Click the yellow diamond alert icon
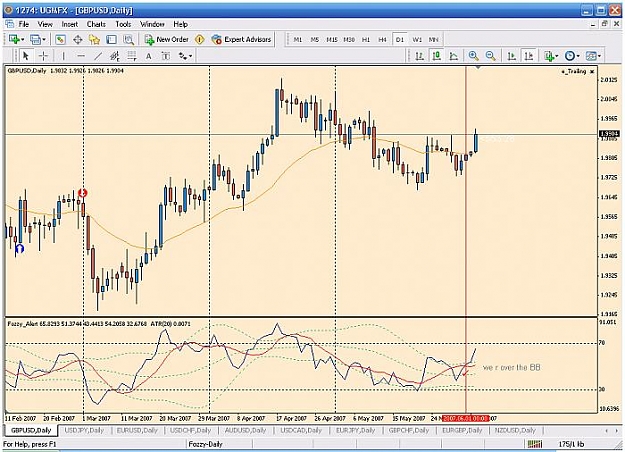The height and width of the screenshot is (452, 625). coord(200,39)
